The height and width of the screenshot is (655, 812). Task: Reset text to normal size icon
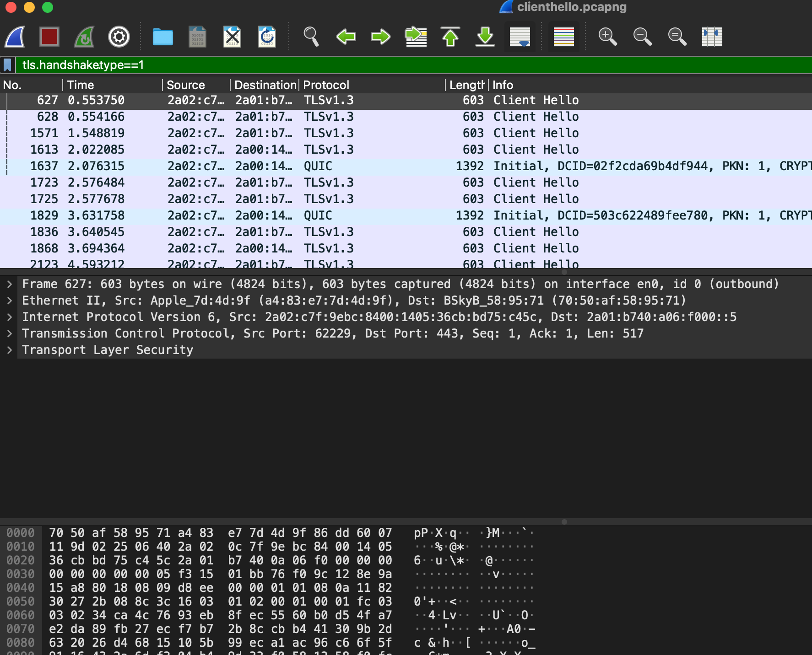point(677,37)
